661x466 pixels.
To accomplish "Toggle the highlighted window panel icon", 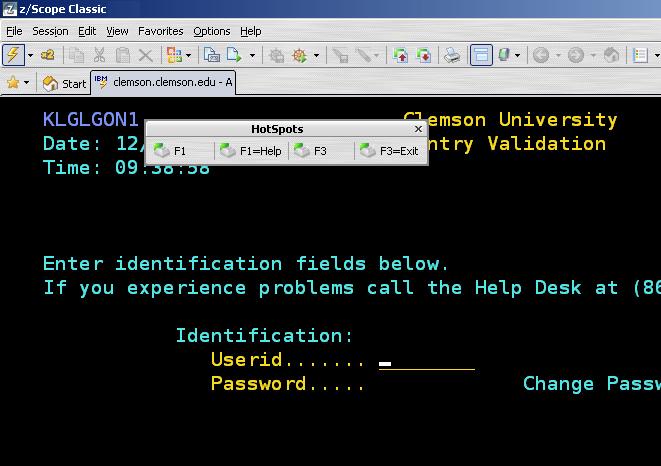I will point(481,55).
